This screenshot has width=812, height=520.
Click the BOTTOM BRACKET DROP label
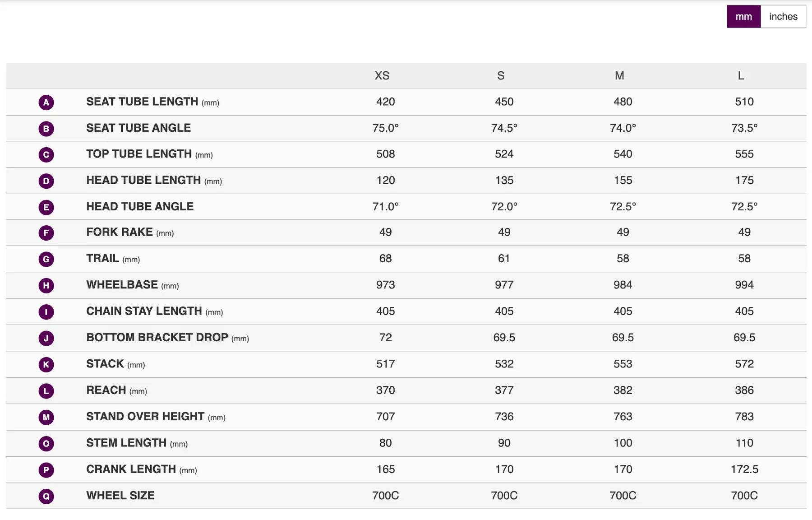pyautogui.click(x=157, y=338)
